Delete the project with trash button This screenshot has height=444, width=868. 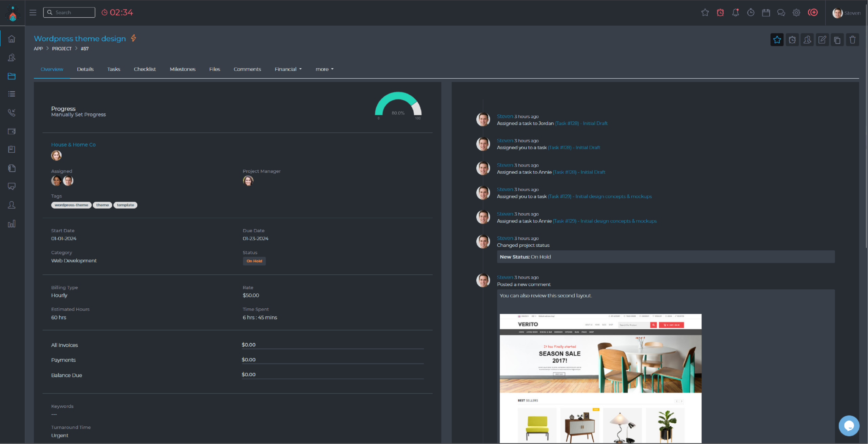(852, 40)
